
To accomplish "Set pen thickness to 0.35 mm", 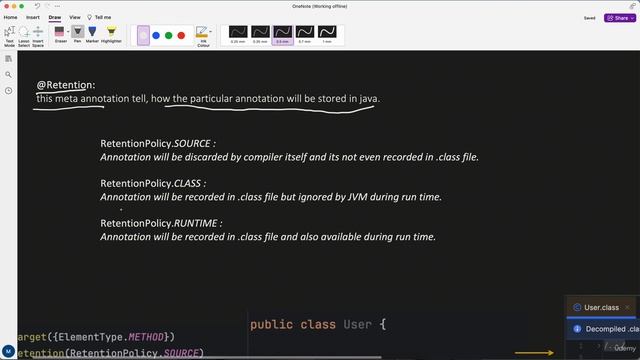I will pos(260,35).
